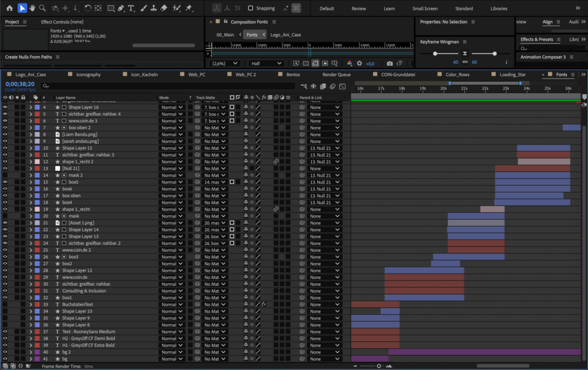Take a snapshot with camera icon
This screenshot has width=588, height=370.
pos(390,64)
